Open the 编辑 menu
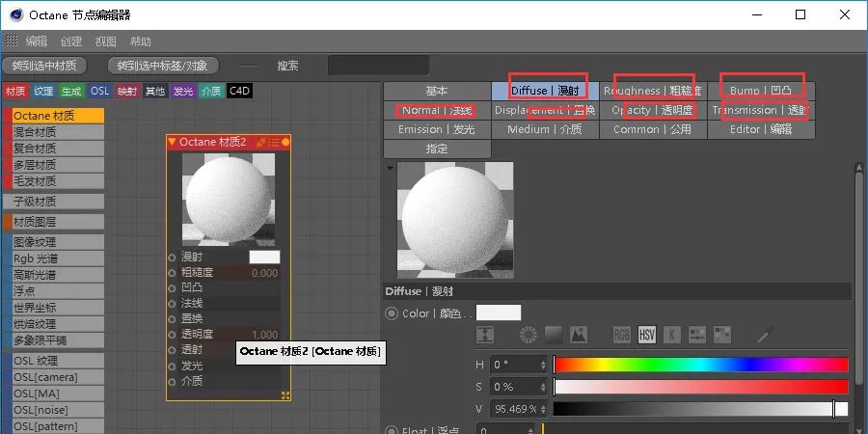 (x=36, y=41)
